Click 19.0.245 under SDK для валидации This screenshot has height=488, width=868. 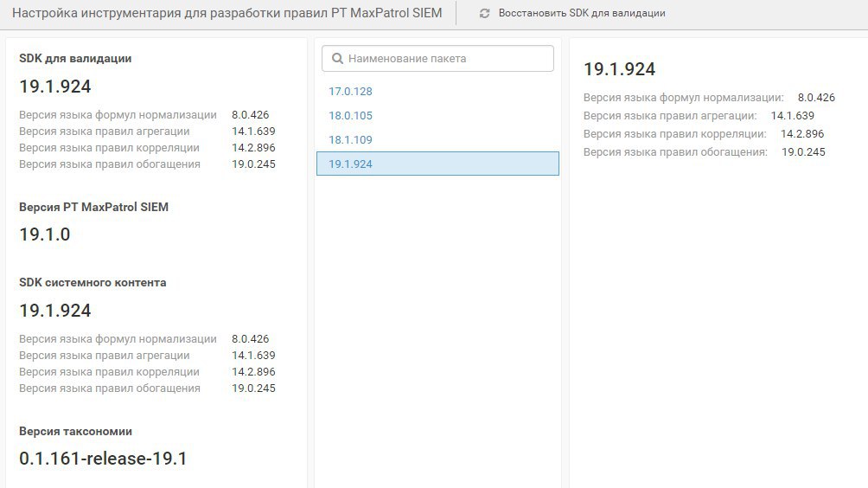coord(253,164)
